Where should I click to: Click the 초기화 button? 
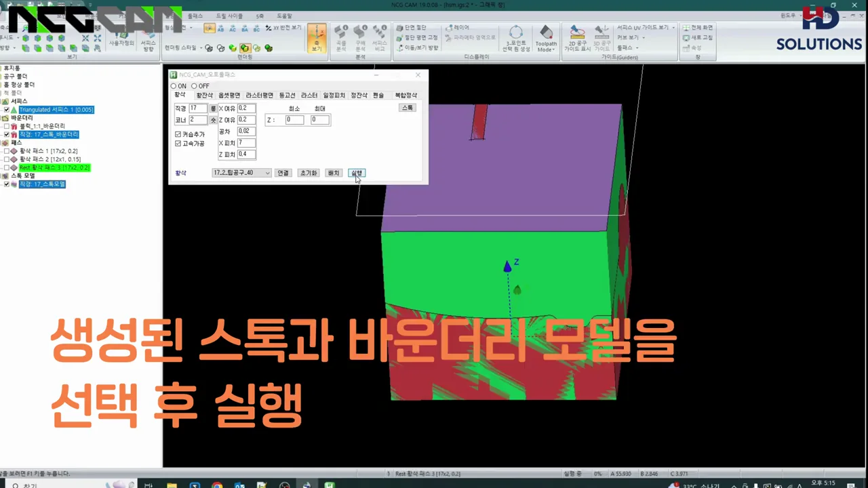pos(309,173)
